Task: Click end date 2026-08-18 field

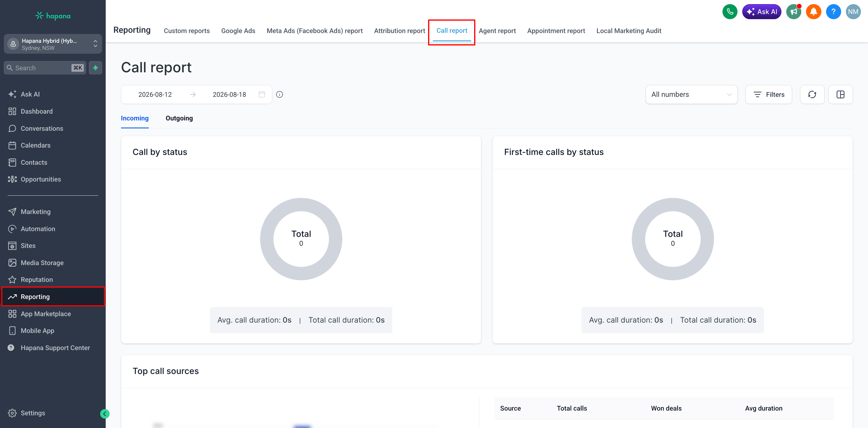Action: [x=229, y=94]
